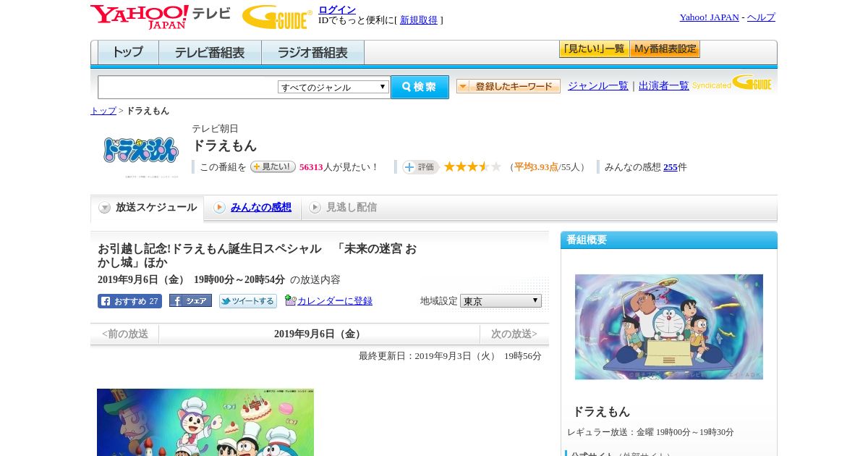
Task: Click the レギュラー放送 schedule text
Action: pos(650,432)
